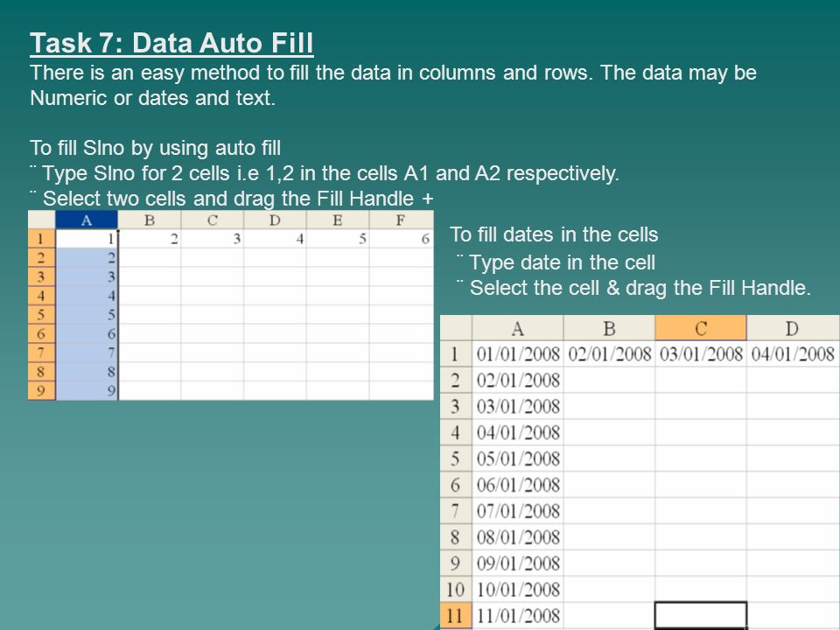Select highlighted column C header in dates spreadsheet
840x630 pixels.
tap(701, 328)
